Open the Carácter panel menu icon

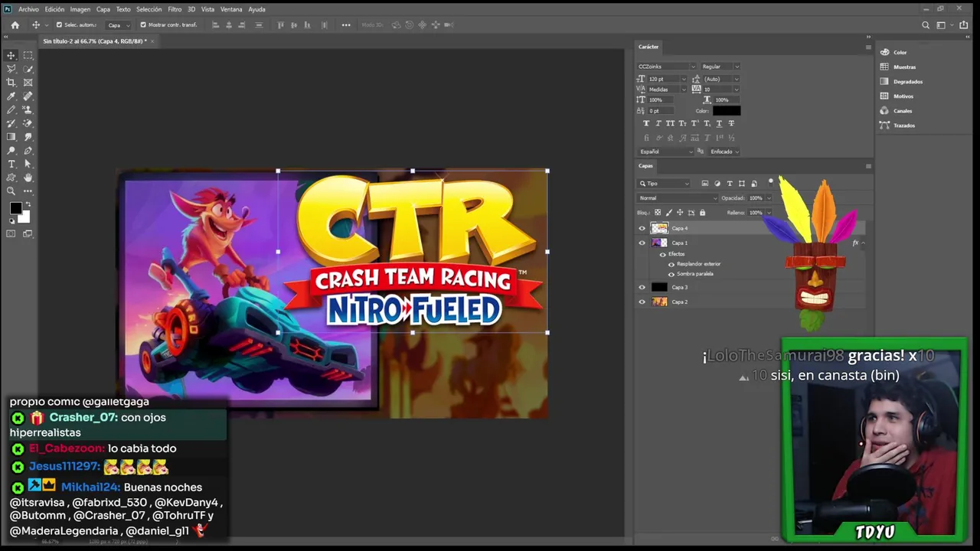click(868, 47)
